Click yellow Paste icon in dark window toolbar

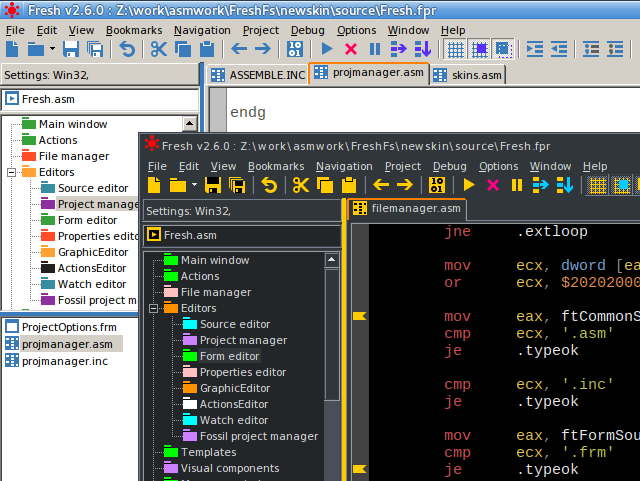point(349,185)
